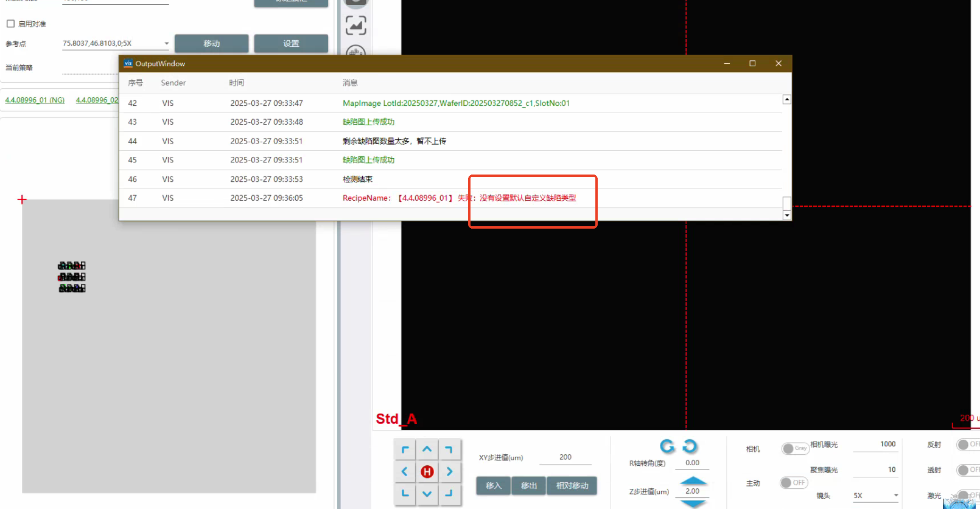Click the 序号 column header
Viewport: 980px width, 509px height.
(x=135, y=83)
